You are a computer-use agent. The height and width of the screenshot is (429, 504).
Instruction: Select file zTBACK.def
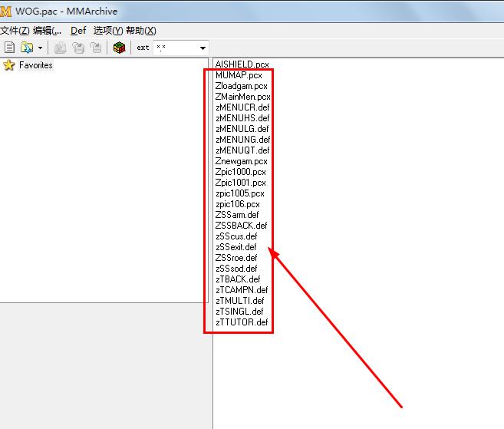coord(238,279)
